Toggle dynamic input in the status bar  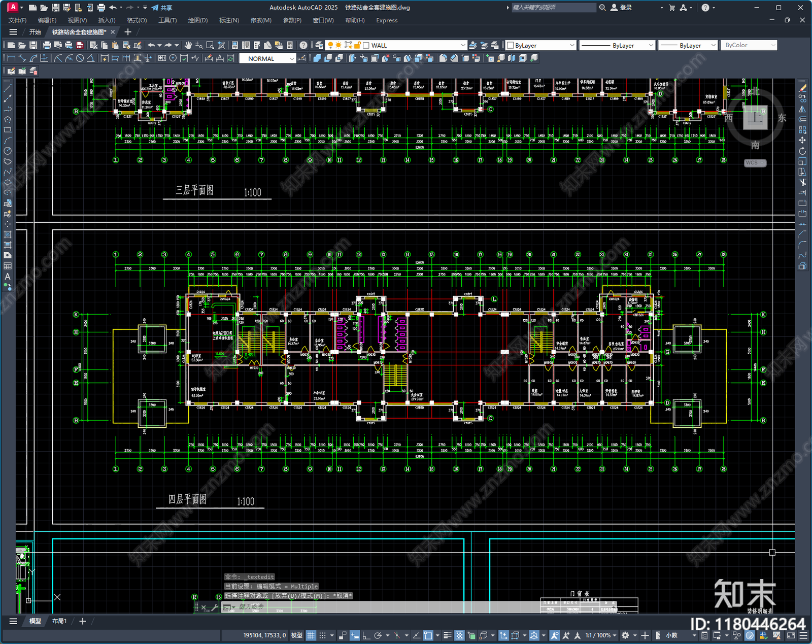[355, 635]
